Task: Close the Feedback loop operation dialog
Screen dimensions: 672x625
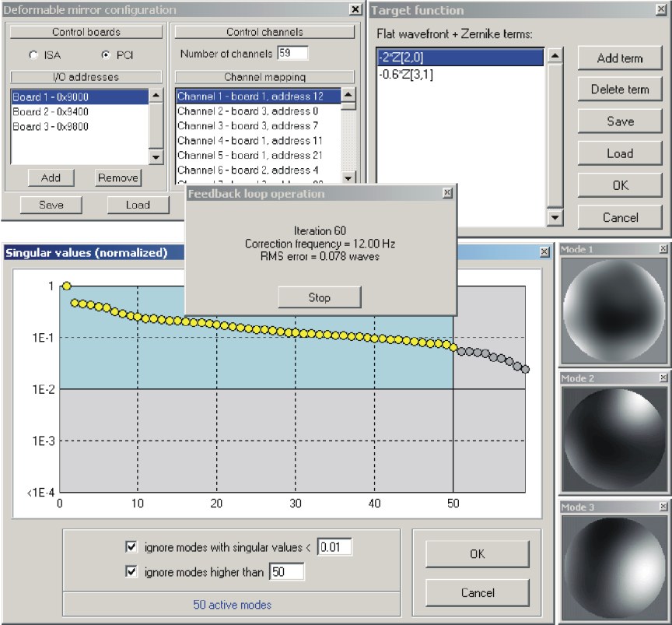Action: click(x=447, y=193)
